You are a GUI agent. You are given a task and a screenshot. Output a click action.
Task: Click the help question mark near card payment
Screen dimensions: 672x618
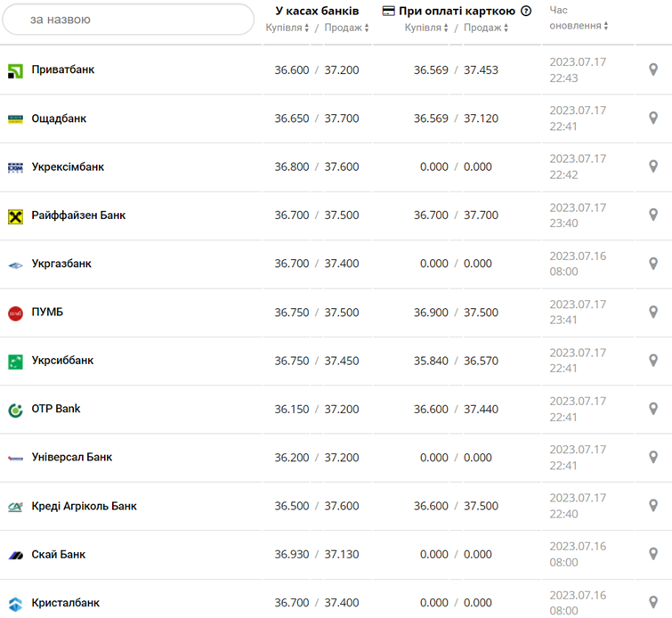pos(526,12)
